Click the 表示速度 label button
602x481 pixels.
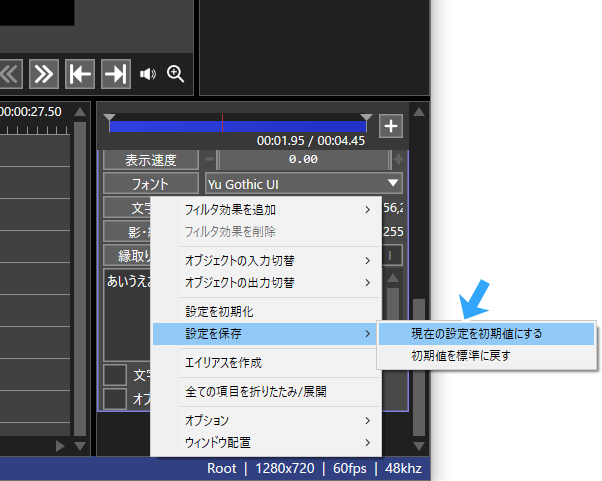[x=150, y=160]
